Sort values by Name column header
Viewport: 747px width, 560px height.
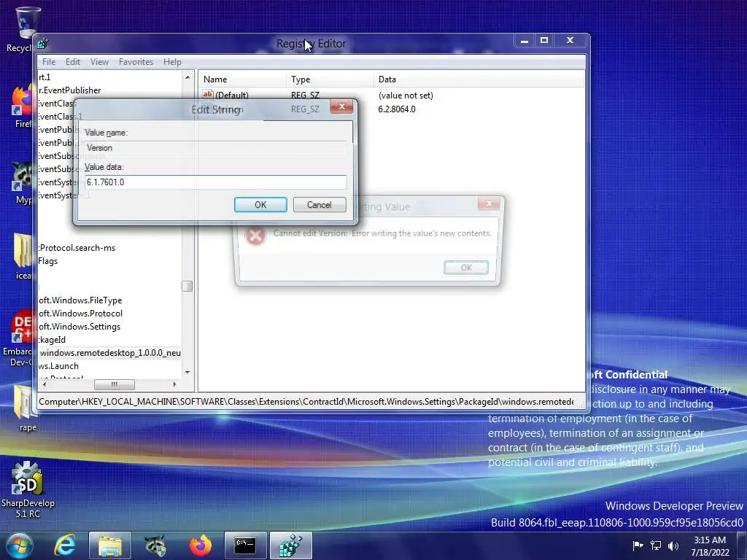[x=242, y=79]
